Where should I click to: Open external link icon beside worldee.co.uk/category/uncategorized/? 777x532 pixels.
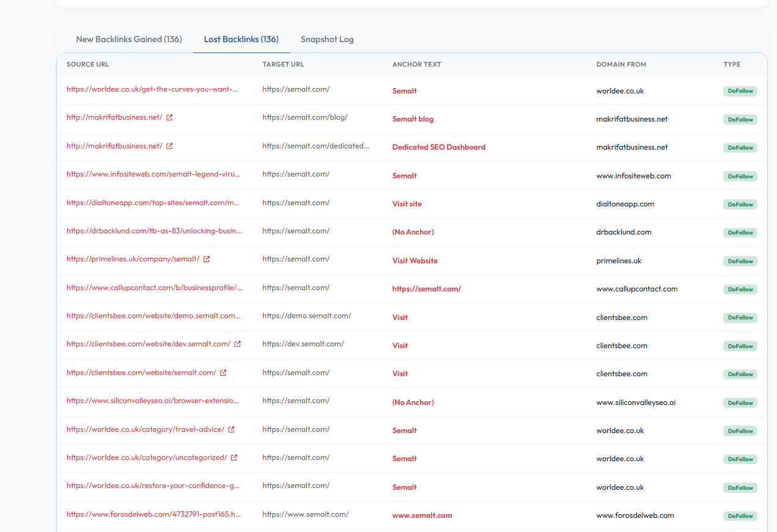tap(234, 457)
